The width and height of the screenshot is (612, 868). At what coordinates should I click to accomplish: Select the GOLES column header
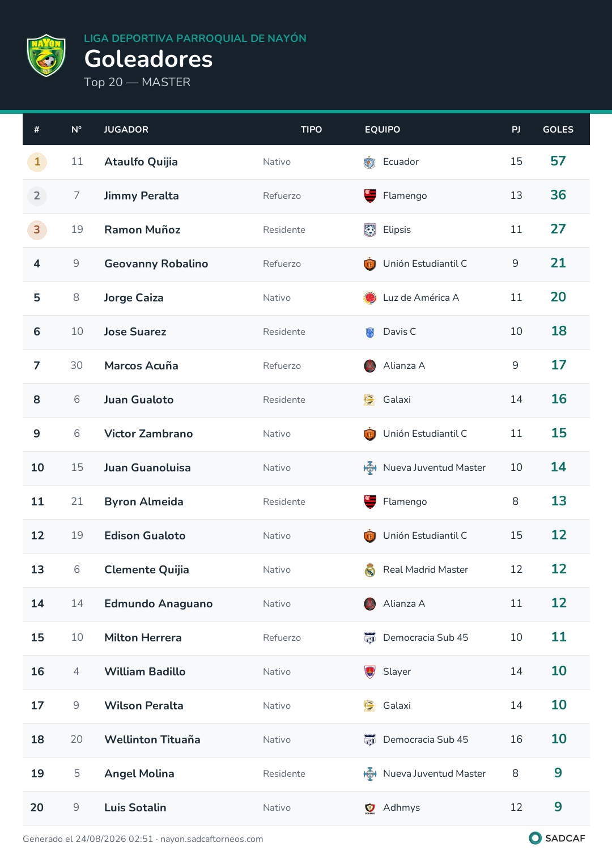click(558, 130)
